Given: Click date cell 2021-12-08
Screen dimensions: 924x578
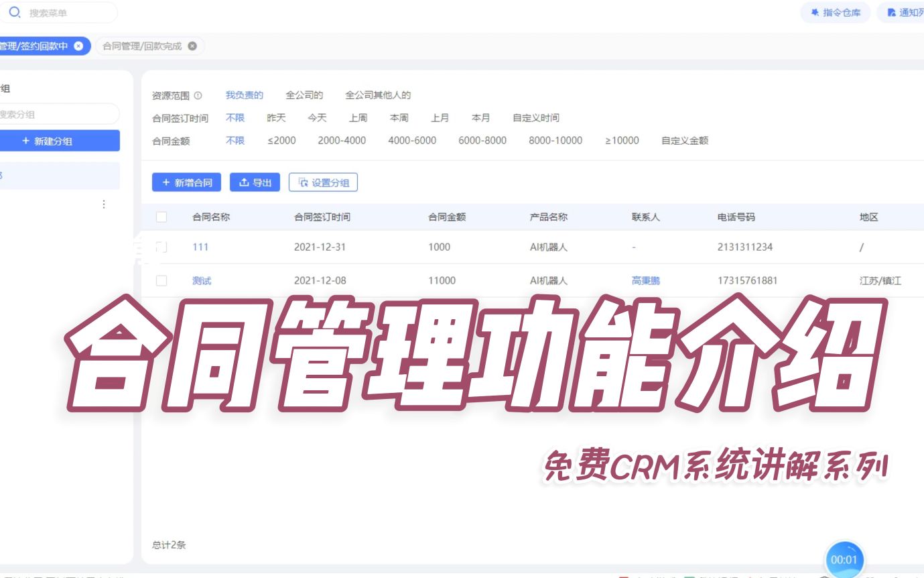Looking at the screenshot, I should point(320,281).
